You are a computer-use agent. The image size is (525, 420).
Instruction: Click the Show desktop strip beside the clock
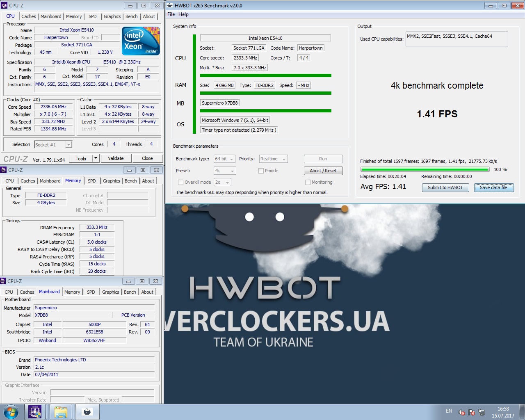pos(522,412)
